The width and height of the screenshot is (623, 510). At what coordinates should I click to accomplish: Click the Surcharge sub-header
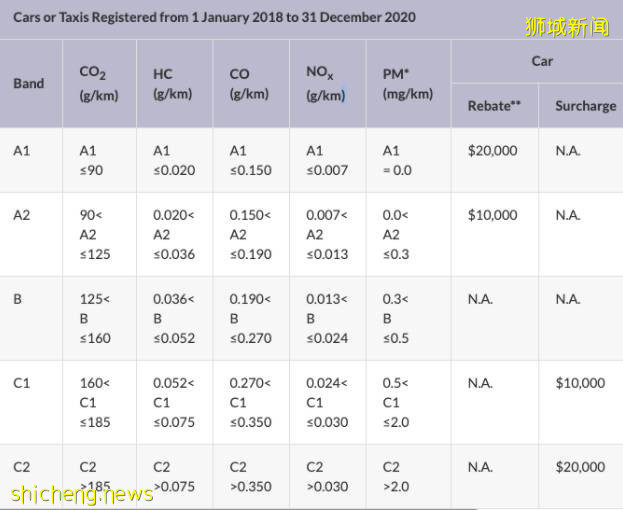tap(585, 105)
